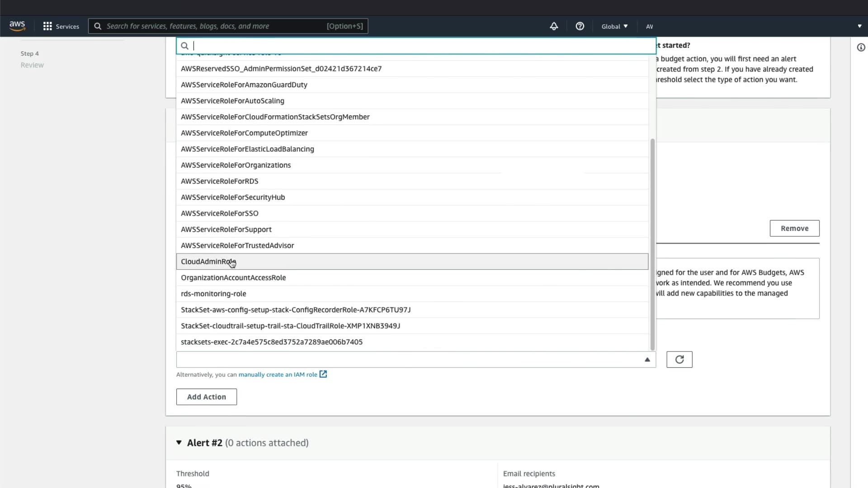The height and width of the screenshot is (488, 868).
Task: Open the account menu arrow at top right
Action: click(x=859, y=26)
